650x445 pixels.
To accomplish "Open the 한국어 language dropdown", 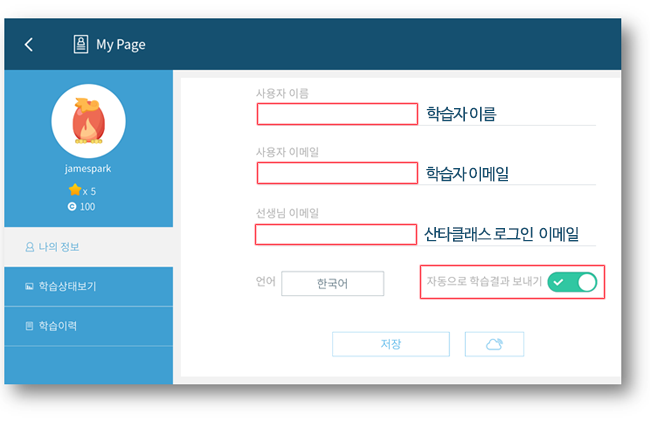I will [332, 284].
